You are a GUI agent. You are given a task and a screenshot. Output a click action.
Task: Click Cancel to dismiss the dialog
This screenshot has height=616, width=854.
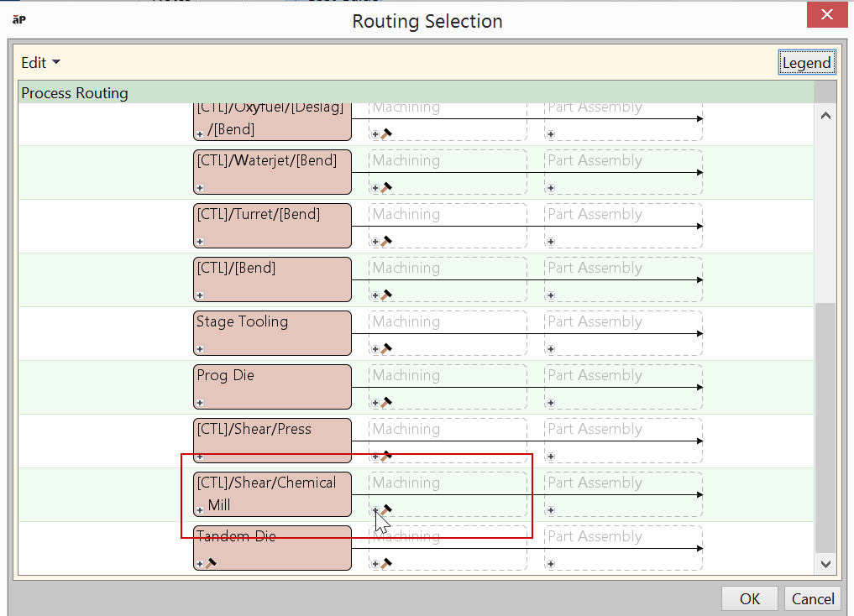coord(813,598)
